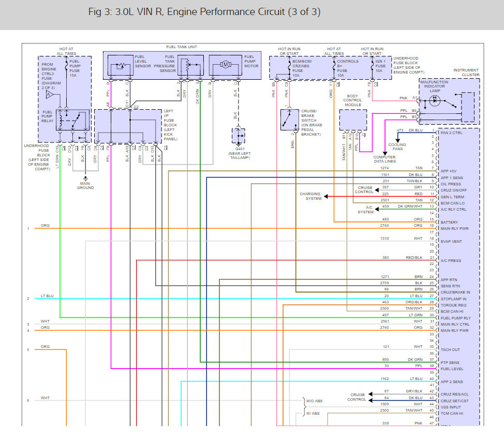Click the figure title heading
The image size is (504, 438).
(204, 12)
